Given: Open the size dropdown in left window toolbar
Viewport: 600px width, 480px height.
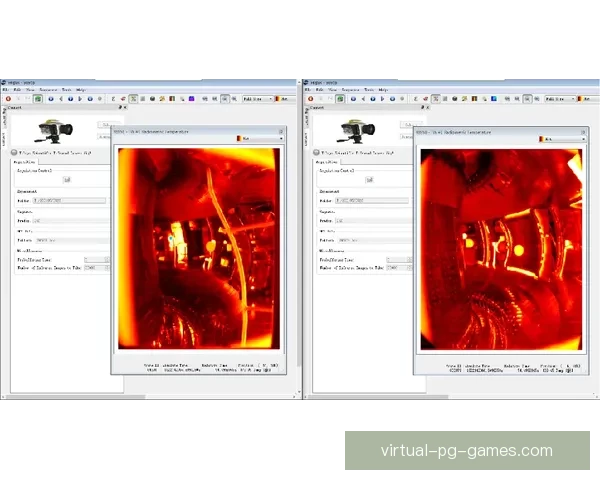Looking at the screenshot, I should click(259, 99).
